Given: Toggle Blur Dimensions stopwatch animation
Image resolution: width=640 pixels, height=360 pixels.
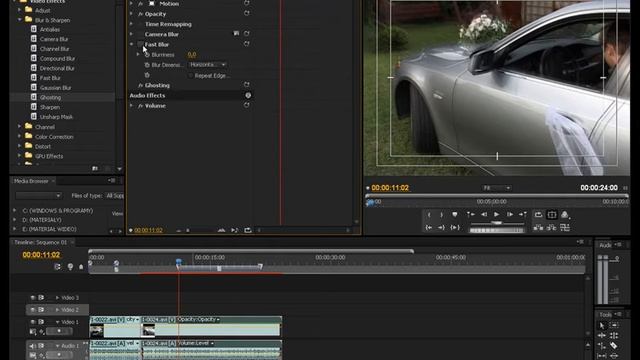Looking at the screenshot, I should pos(147,65).
